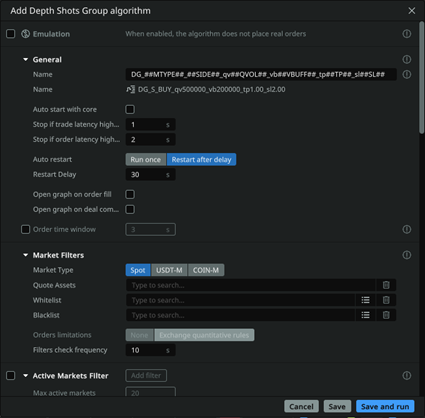Enable the Emulation checkbox
Image resolution: width=425 pixels, height=418 pixels.
[11, 34]
